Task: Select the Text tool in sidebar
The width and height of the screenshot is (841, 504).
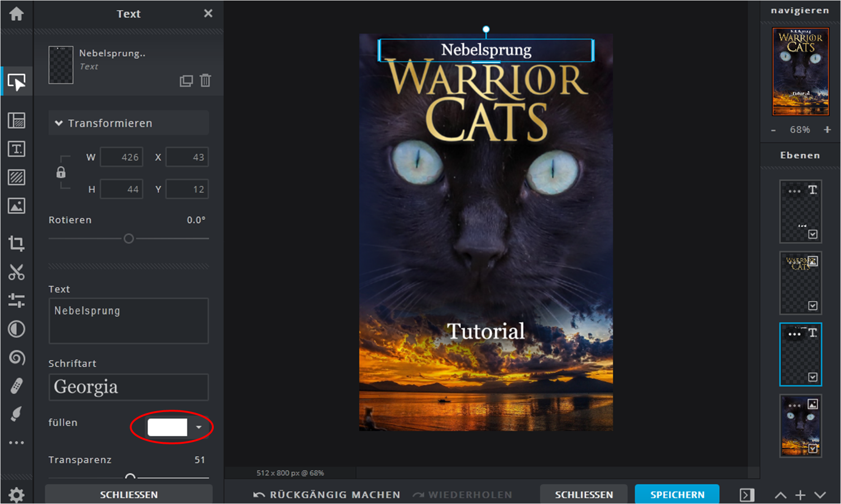Action: [x=16, y=149]
